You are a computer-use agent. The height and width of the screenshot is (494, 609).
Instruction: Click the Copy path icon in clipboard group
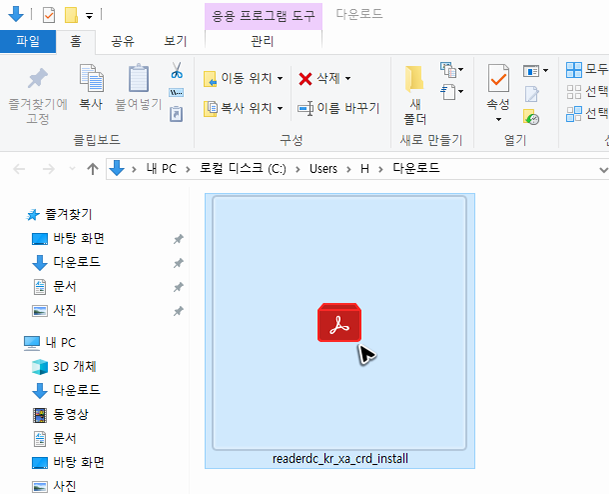(x=176, y=92)
